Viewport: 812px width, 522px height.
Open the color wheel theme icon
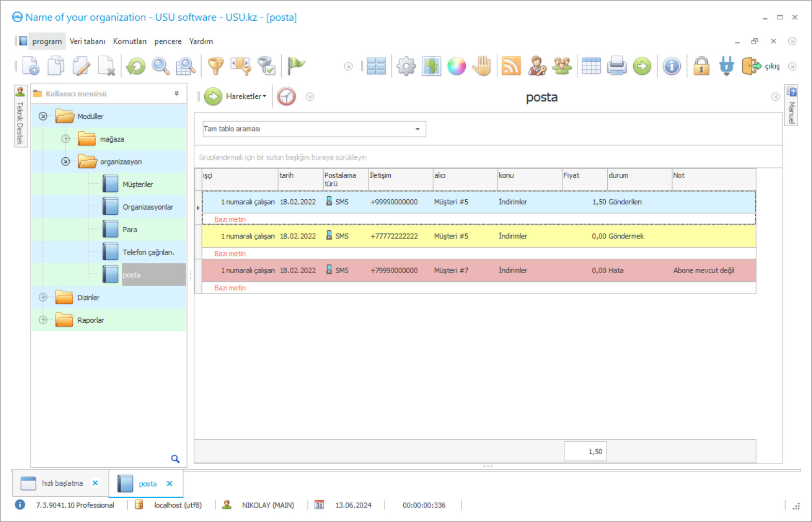[457, 66]
